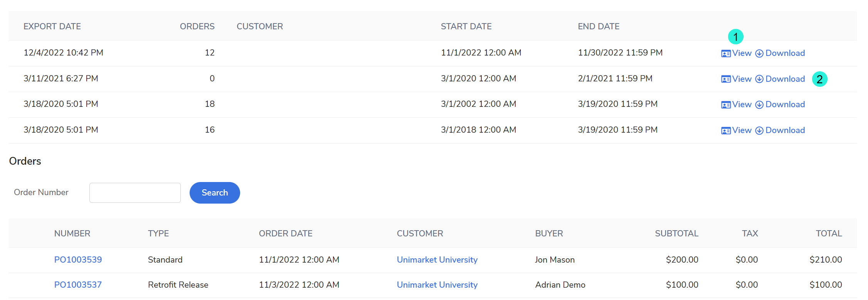Screen dimensions: 868x300
Task: Click View icon for 3/11/2021 export
Action: (x=726, y=79)
